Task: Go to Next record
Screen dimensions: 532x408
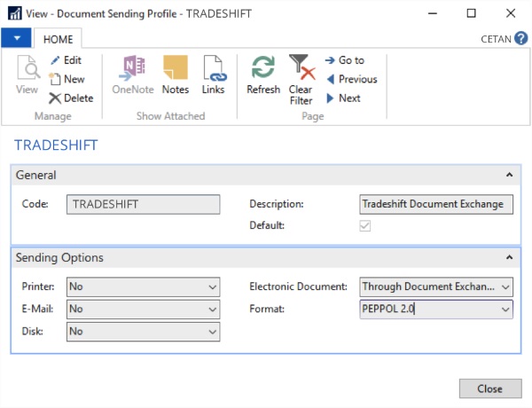Action: tap(343, 98)
